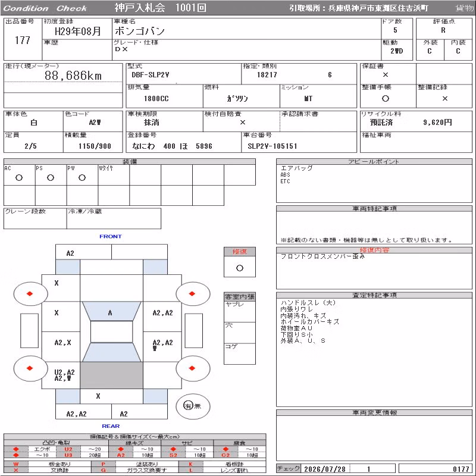Click the C2 legend code
476x476 pixels.
(x=226, y=455)
